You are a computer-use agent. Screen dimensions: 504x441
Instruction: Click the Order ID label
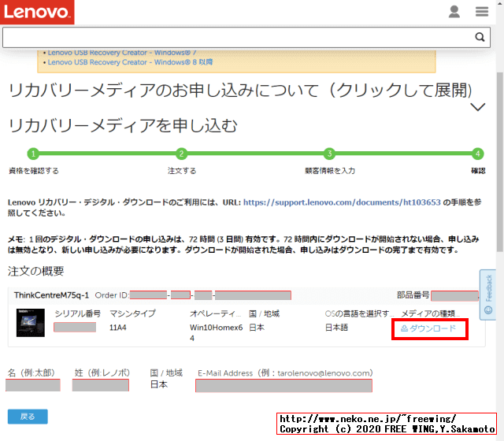click(x=112, y=295)
